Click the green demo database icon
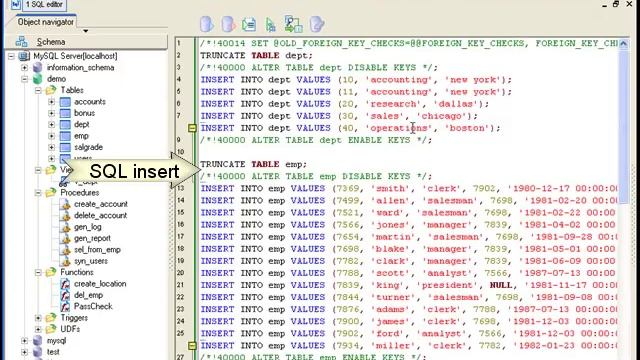This screenshot has width=640, height=360. tap(38, 79)
